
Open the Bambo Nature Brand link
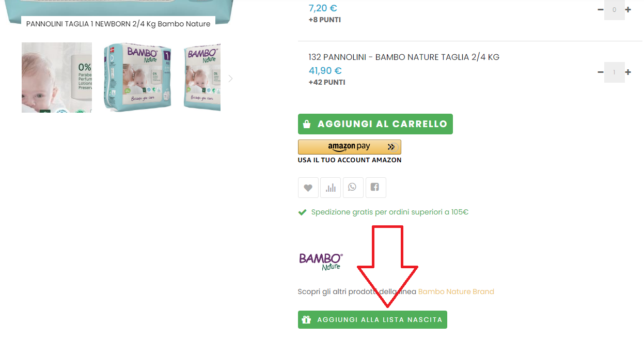pyautogui.click(x=456, y=291)
